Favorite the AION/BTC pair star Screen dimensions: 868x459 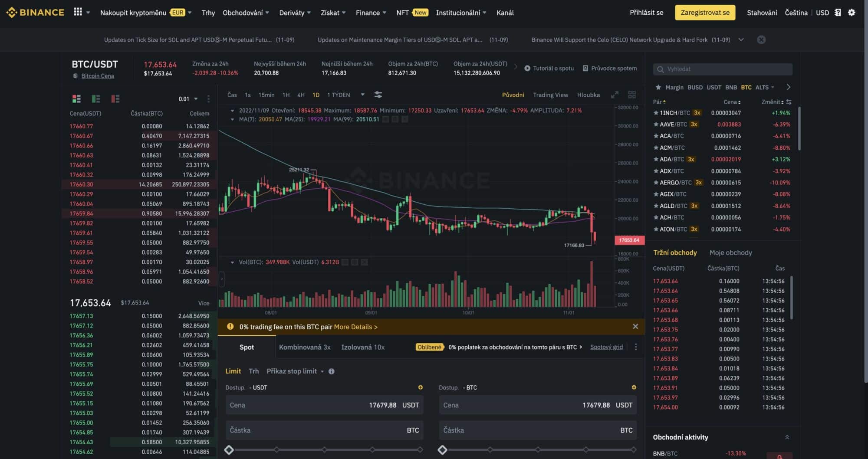656,229
